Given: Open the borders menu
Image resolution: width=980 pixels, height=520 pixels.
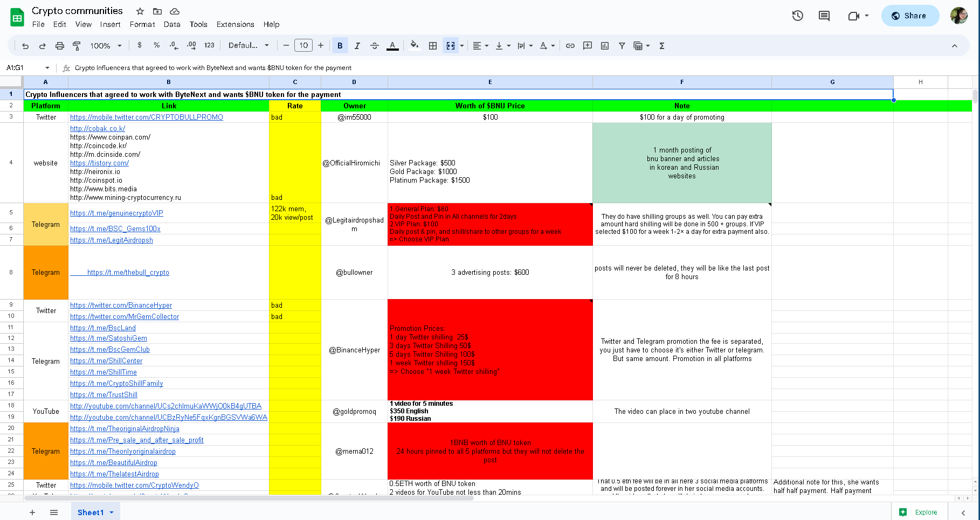Looking at the screenshot, I should coord(432,46).
